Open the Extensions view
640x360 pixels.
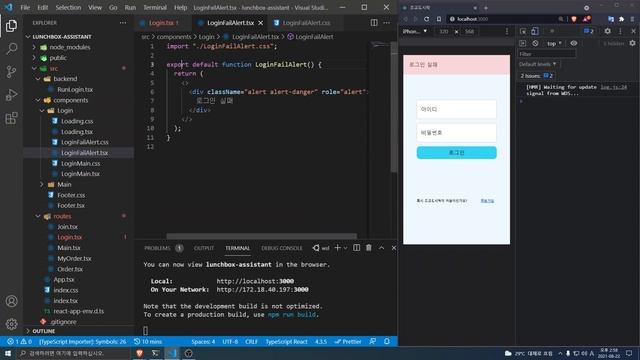pos(11,118)
